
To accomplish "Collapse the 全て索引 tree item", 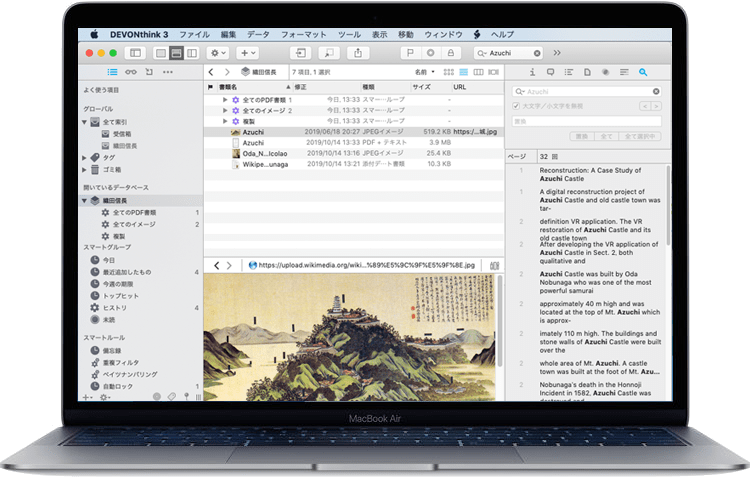I will pos(84,122).
